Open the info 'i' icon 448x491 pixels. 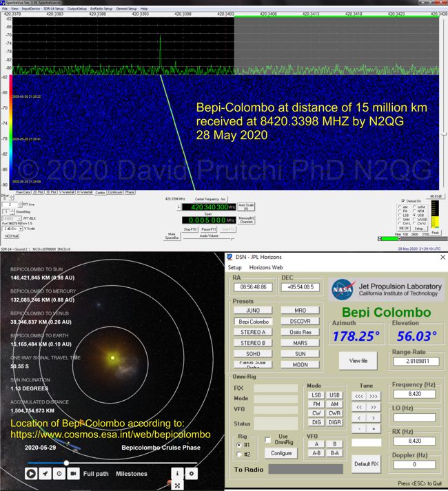(x=177, y=474)
